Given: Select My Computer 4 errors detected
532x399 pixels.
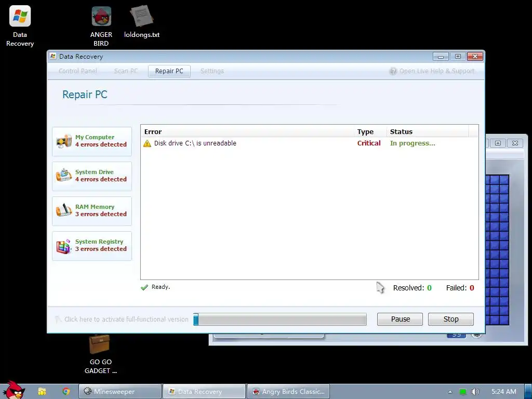Looking at the screenshot, I should click(x=92, y=141).
